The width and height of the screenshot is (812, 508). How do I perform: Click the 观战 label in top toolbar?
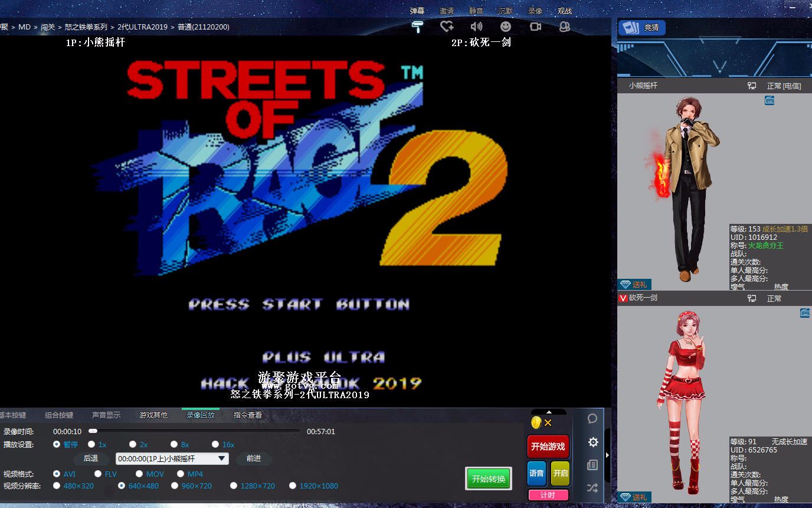point(565,11)
